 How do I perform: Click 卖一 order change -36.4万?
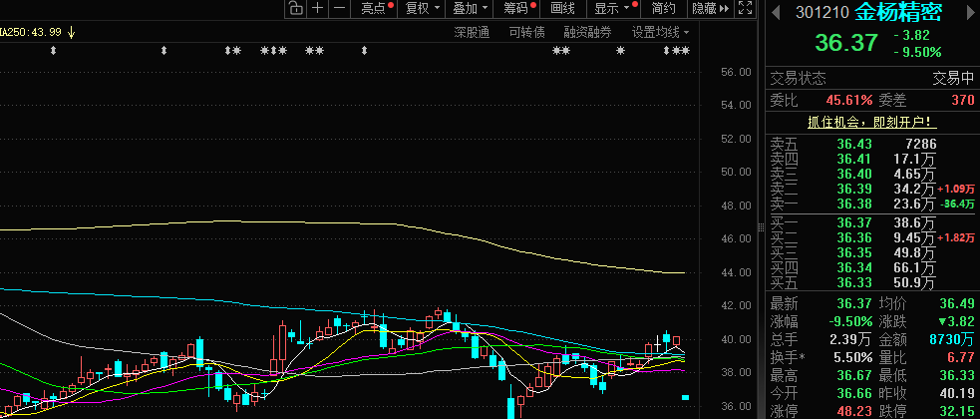coord(956,204)
